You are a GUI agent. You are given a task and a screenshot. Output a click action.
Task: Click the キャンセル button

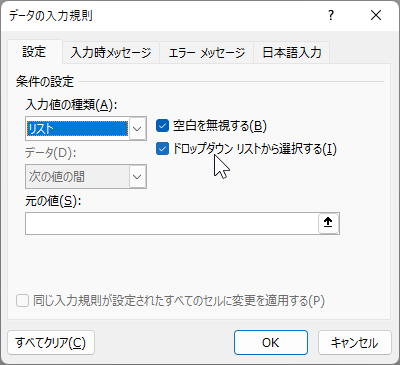click(x=355, y=343)
